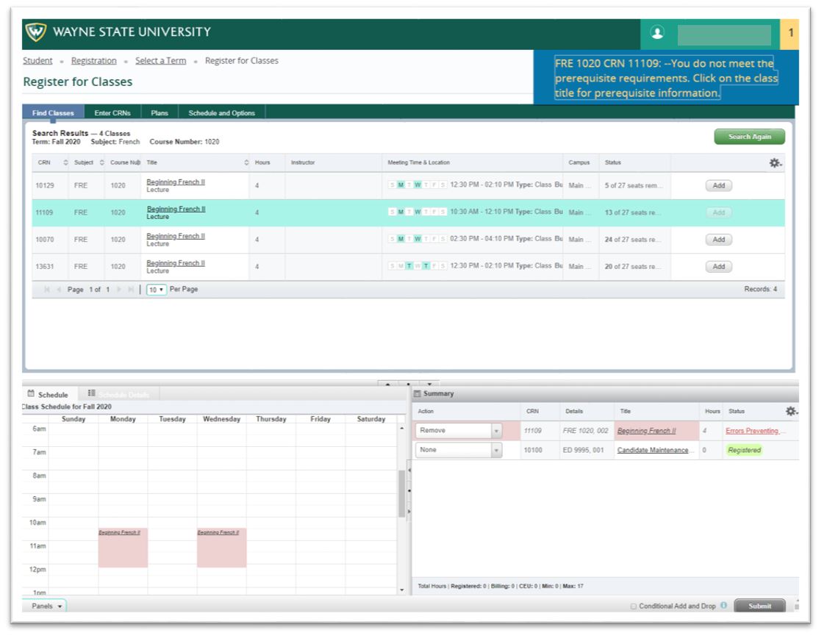The width and height of the screenshot is (827, 644).
Task: Follow the Select a Term breadcrumb link
Action: pos(160,61)
